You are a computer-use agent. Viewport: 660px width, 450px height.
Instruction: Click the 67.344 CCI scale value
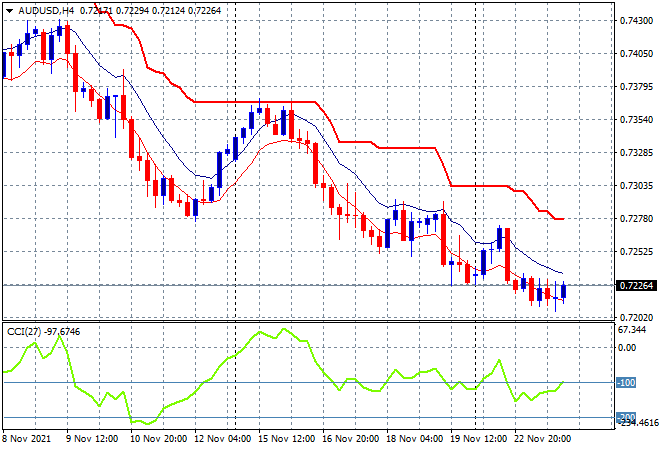[x=632, y=330]
